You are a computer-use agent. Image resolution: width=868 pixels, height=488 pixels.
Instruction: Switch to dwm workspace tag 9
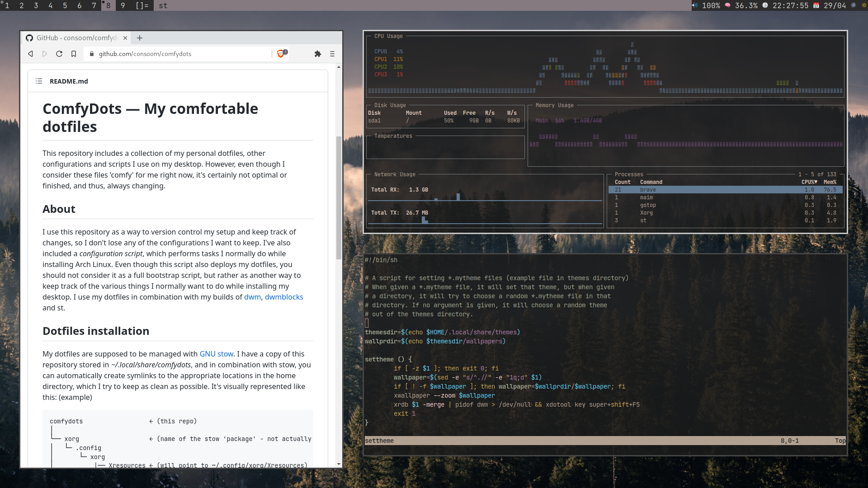(x=123, y=5)
